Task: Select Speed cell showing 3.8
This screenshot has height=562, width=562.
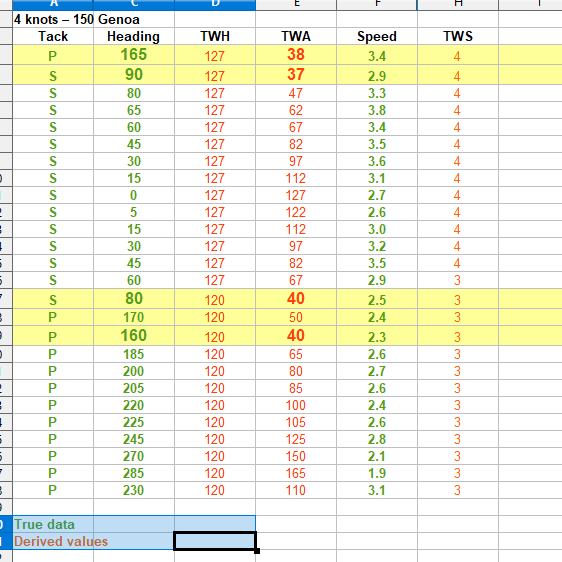Action: (377, 110)
